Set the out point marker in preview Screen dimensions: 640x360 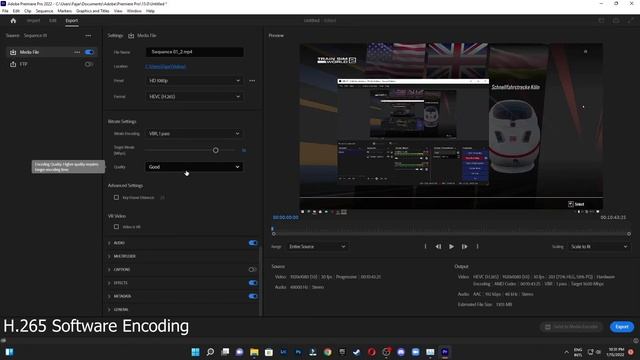[477, 247]
